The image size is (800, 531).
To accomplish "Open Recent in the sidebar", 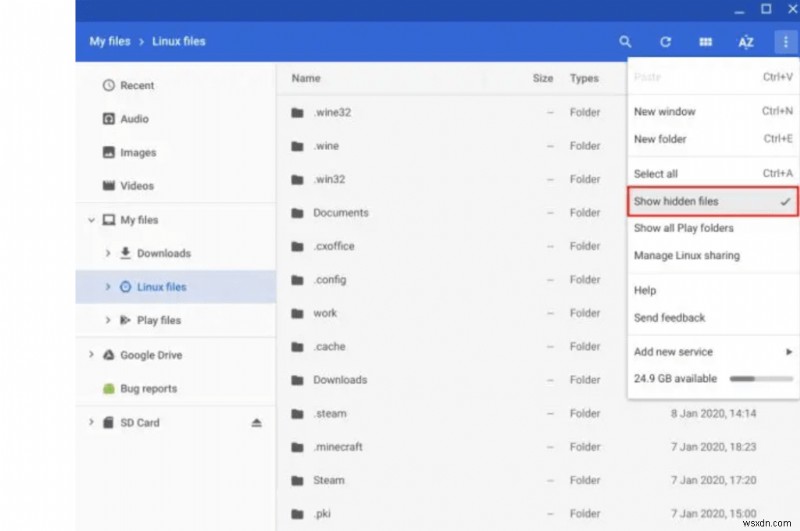I will (x=176, y=85).
